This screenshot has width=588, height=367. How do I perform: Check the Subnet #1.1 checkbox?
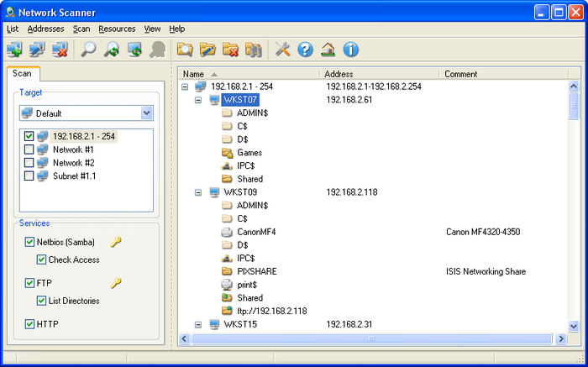coord(29,176)
